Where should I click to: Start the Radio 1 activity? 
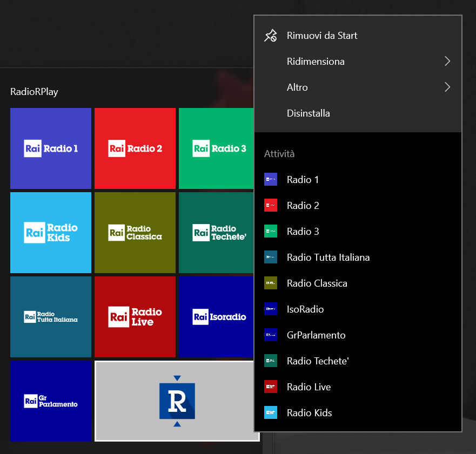click(x=358, y=180)
